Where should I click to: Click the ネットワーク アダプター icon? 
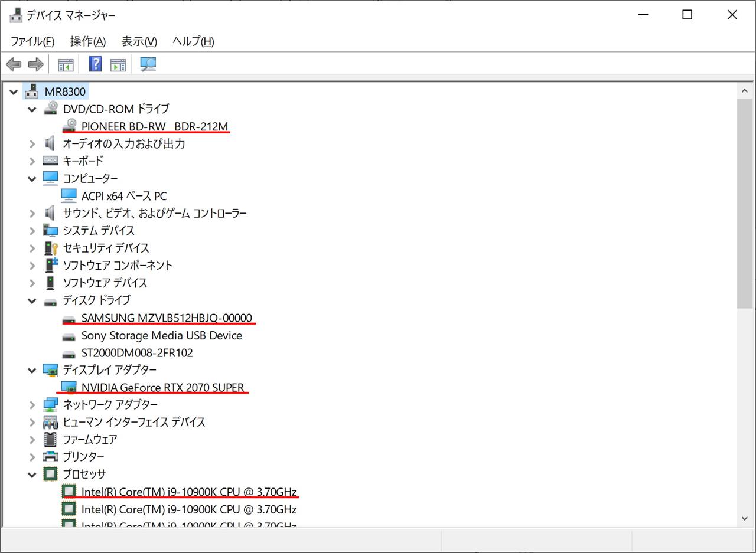tap(51, 404)
